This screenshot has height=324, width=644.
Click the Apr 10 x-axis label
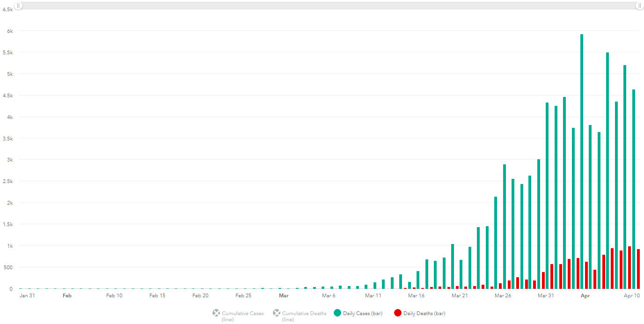[632, 296]
